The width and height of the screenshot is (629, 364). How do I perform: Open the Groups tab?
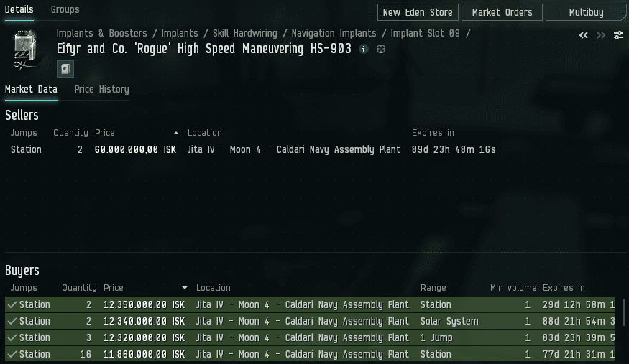pos(65,10)
